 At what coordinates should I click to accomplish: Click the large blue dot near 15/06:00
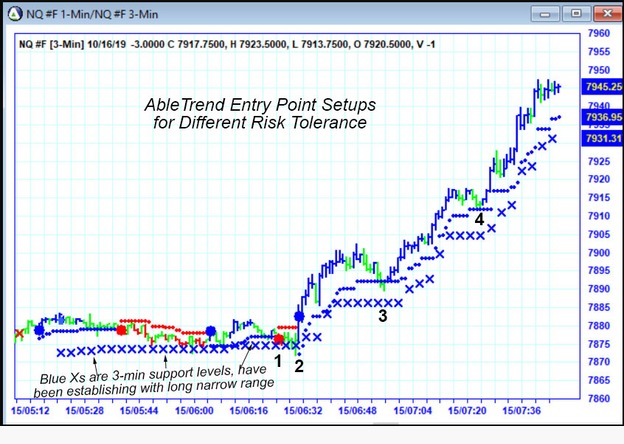(x=211, y=331)
